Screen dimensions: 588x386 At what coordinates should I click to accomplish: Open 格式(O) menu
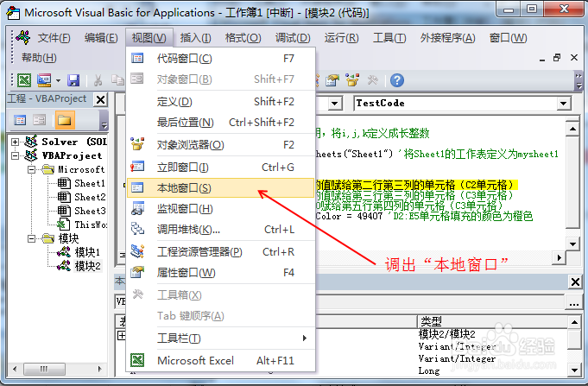click(243, 38)
